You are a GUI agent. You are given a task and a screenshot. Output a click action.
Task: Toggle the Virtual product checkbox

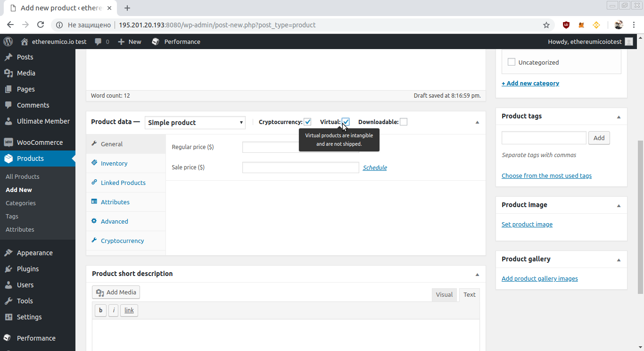(x=346, y=122)
